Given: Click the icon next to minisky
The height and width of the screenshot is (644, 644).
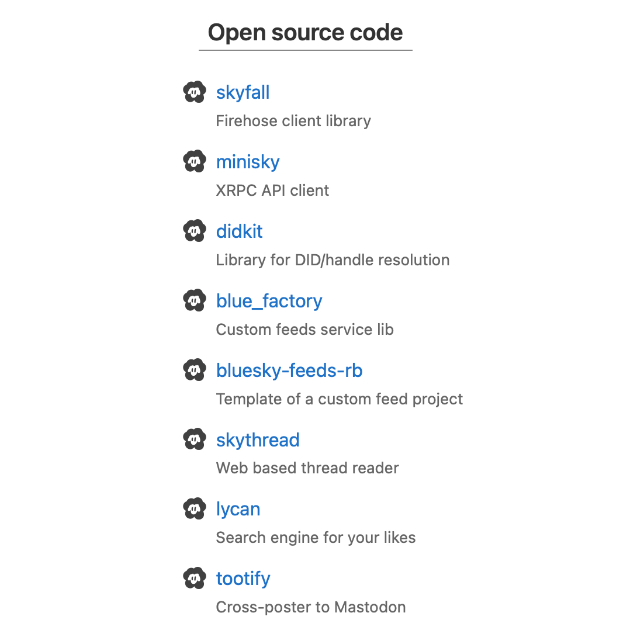Looking at the screenshot, I should pos(195,161).
